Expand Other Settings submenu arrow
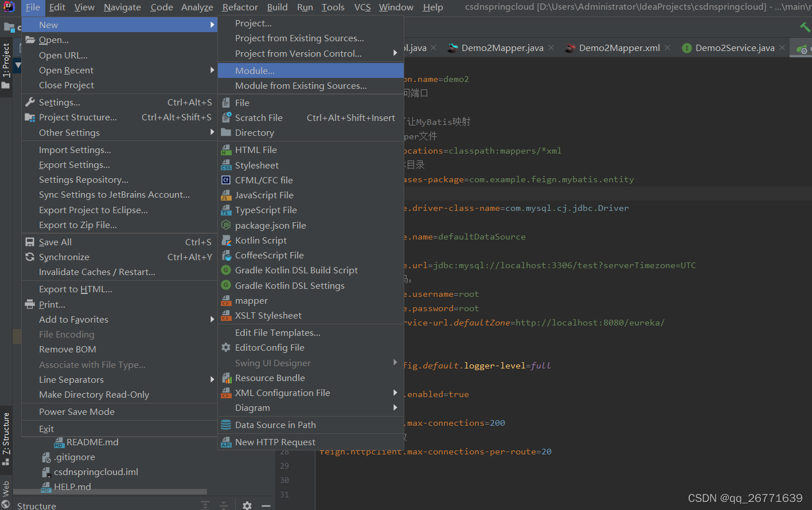This screenshot has width=812, height=510. tap(212, 132)
